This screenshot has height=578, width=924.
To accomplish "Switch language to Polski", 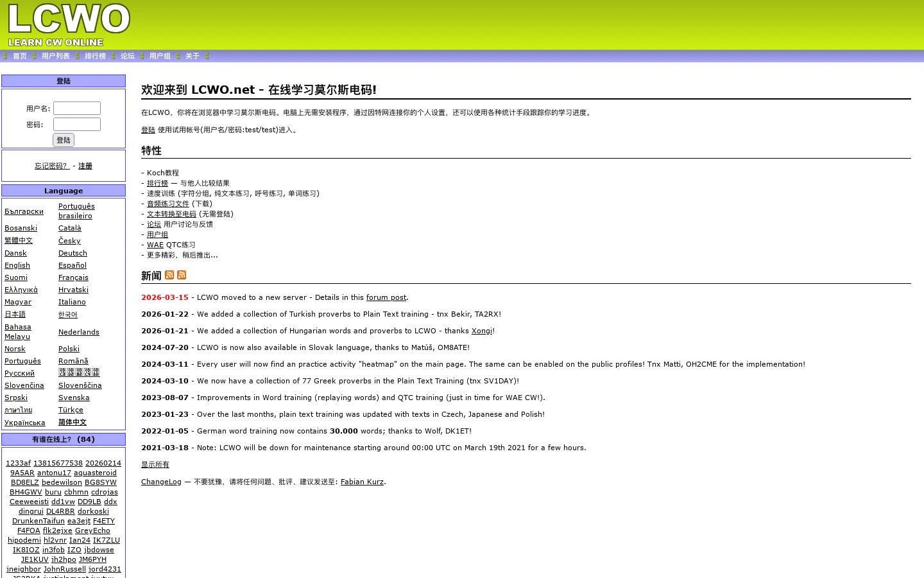I will coord(69,349).
